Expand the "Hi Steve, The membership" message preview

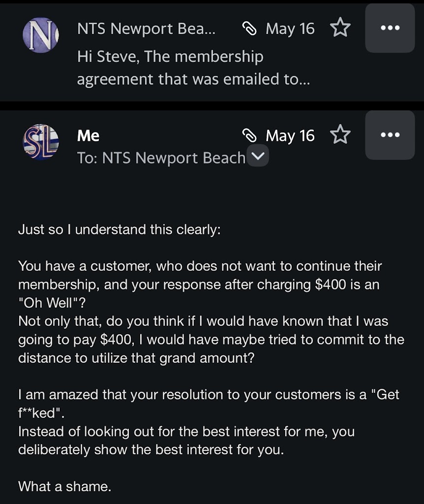(x=194, y=68)
